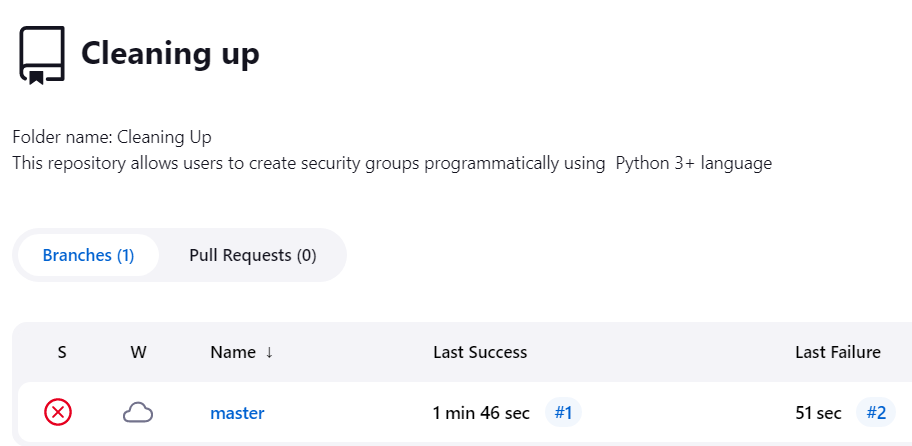
Task: Click the 'Cleaning up' page title
Action: 170,54
